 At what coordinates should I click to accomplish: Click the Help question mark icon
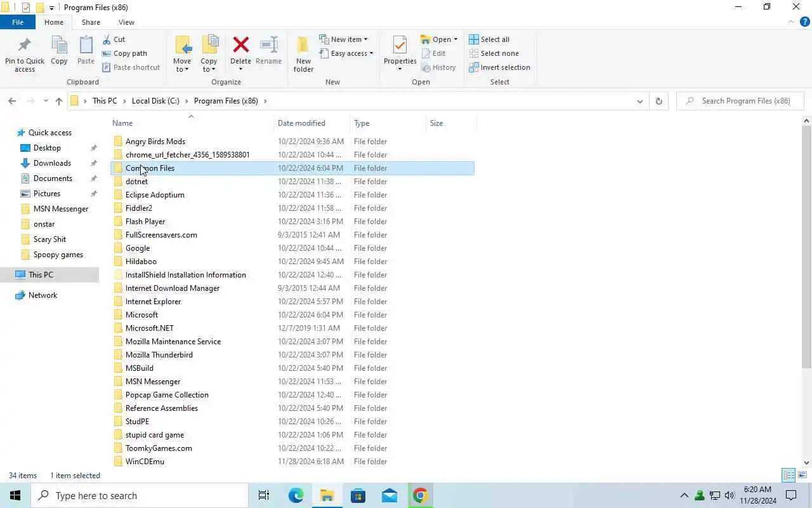coord(805,22)
